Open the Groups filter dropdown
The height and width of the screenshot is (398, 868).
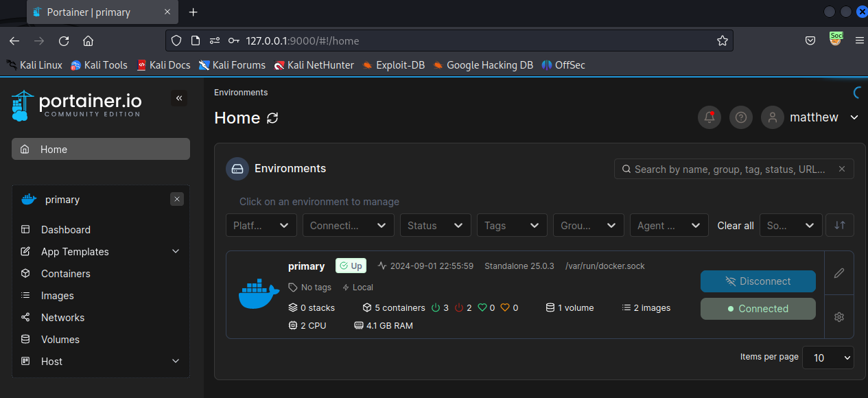pos(589,225)
